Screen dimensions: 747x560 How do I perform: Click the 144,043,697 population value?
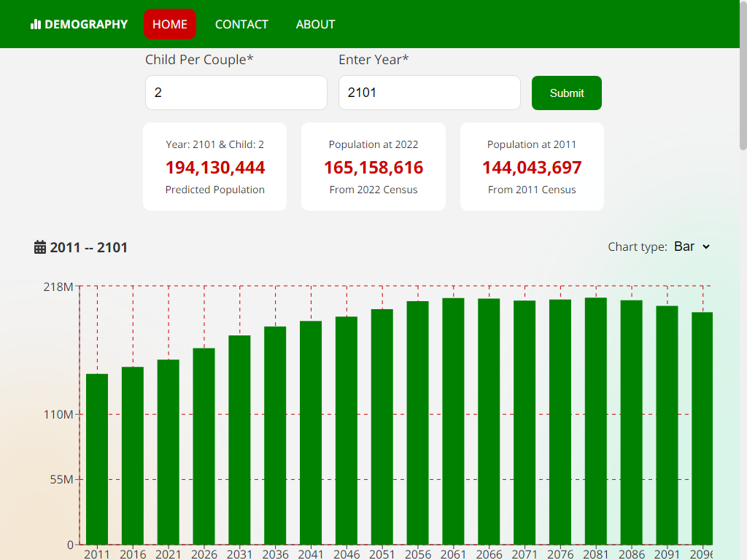[x=532, y=168]
